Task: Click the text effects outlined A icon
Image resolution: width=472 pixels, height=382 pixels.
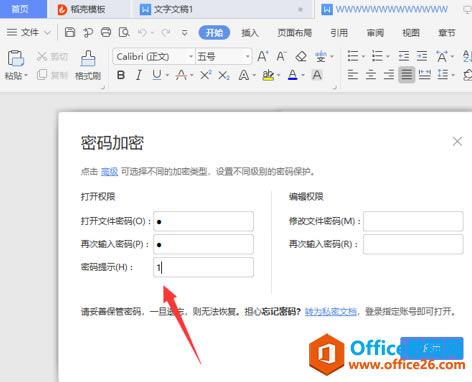Action: coord(244,75)
